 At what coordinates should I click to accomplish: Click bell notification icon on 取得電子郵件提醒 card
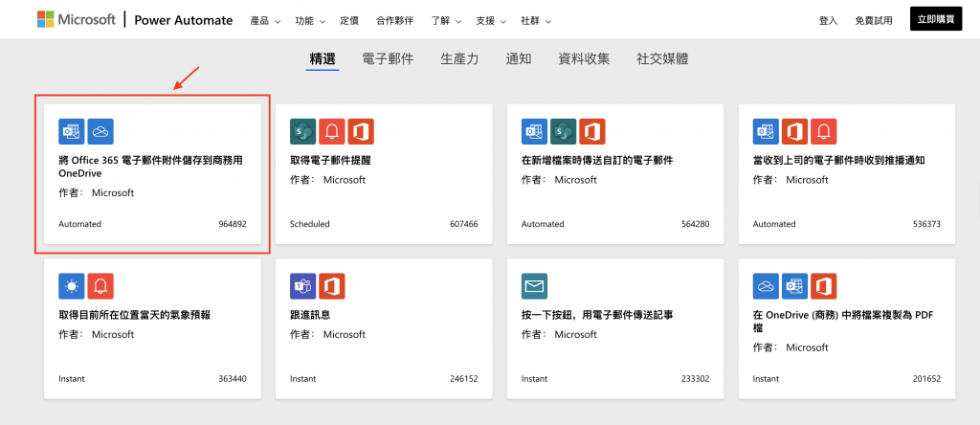pyautogui.click(x=332, y=131)
